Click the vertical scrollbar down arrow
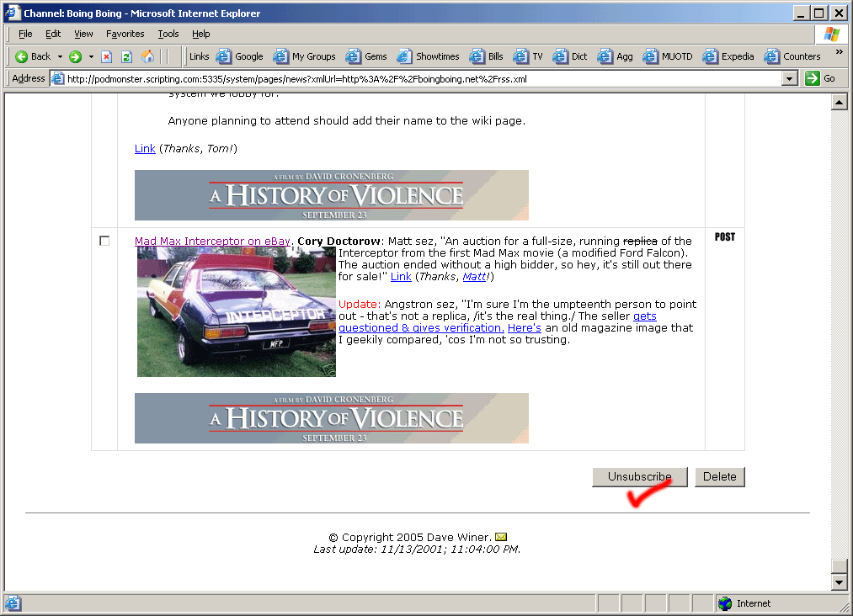Viewport: 853px width, 616px height. click(838, 581)
